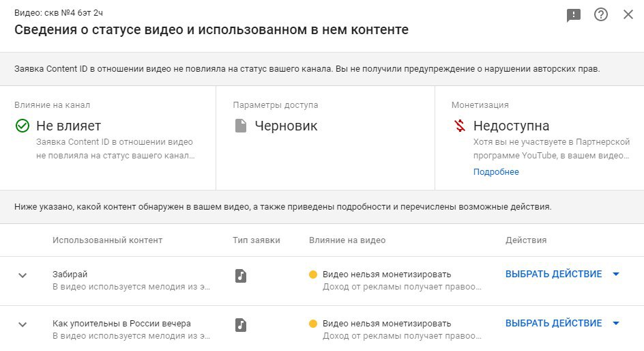The width and height of the screenshot is (644, 351).
Task: Open ВЫБРАТЬ ДЕЙСТВИЕ for Как упоительны row
Action: coord(562,324)
